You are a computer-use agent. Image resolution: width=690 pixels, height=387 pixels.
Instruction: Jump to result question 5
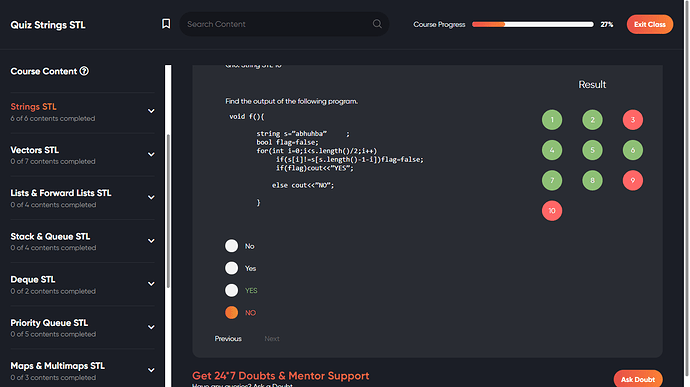pyautogui.click(x=592, y=150)
